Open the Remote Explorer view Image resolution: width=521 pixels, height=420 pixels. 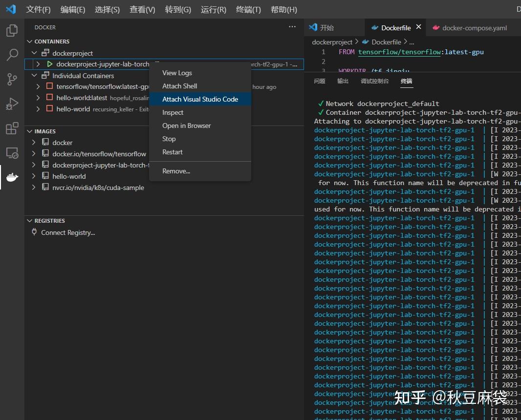[x=12, y=153]
